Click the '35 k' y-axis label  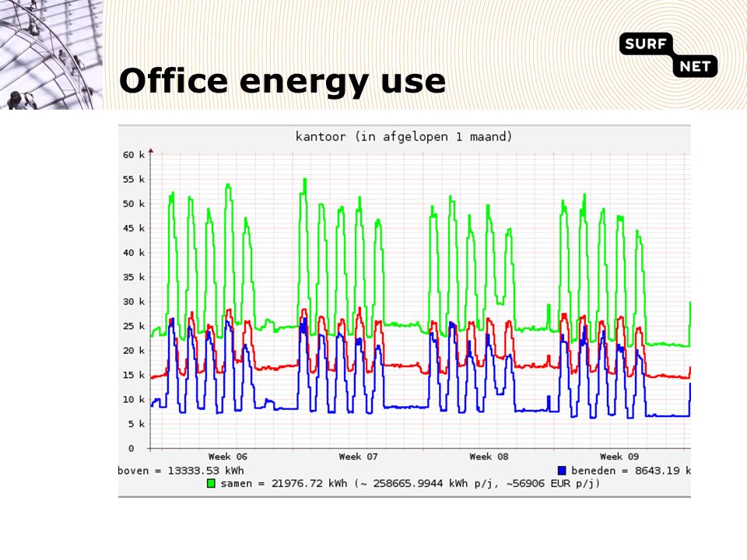[133, 277]
